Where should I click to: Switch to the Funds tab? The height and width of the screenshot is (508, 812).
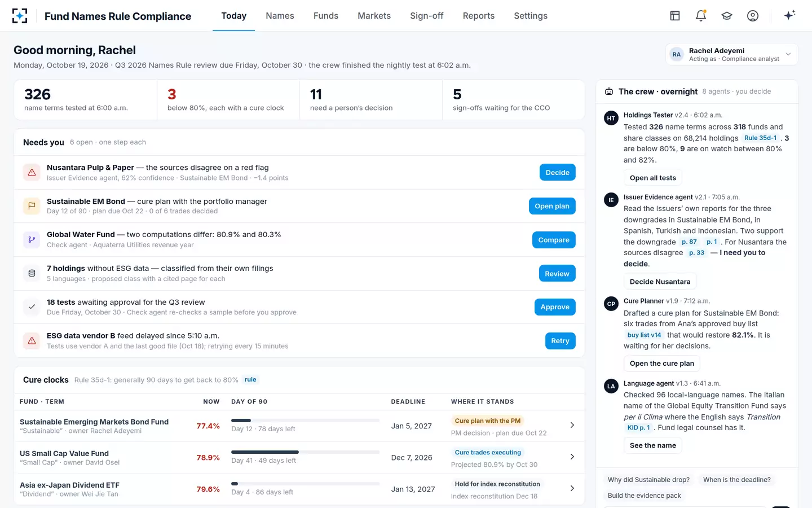[326, 16]
